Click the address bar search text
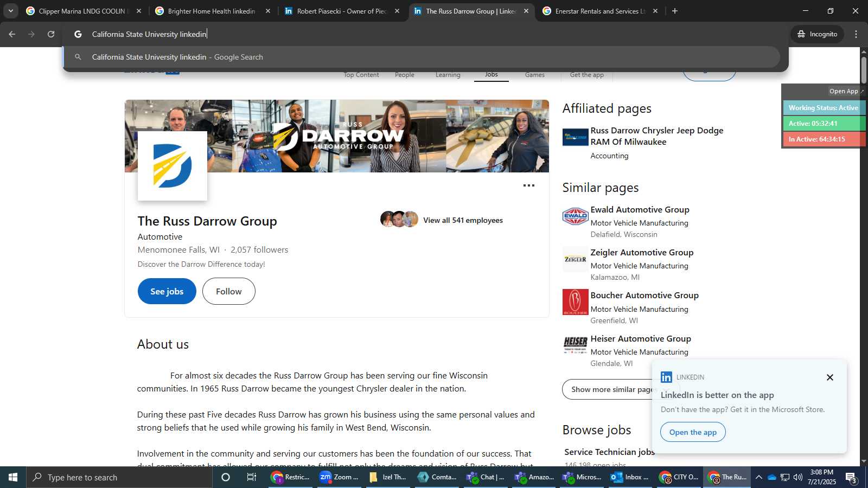This screenshot has height=488, width=868. tap(149, 34)
